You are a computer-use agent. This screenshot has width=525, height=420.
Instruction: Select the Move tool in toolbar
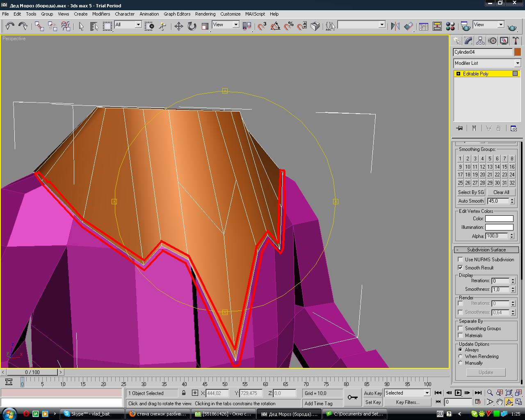point(178,26)
